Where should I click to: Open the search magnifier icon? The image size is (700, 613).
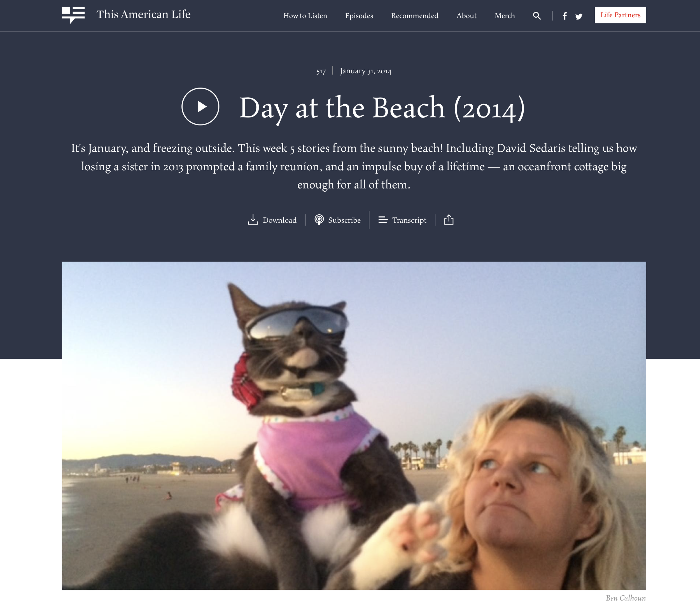(537, 16)
